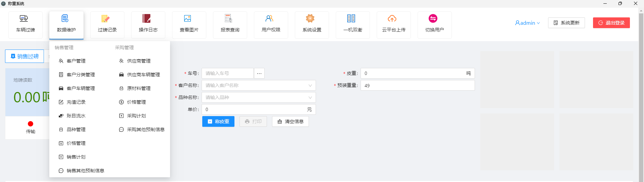The width and height of the screenshot is (644, 182).
Task: Select 客户管理 from the menu
Action: pos(76,61)
